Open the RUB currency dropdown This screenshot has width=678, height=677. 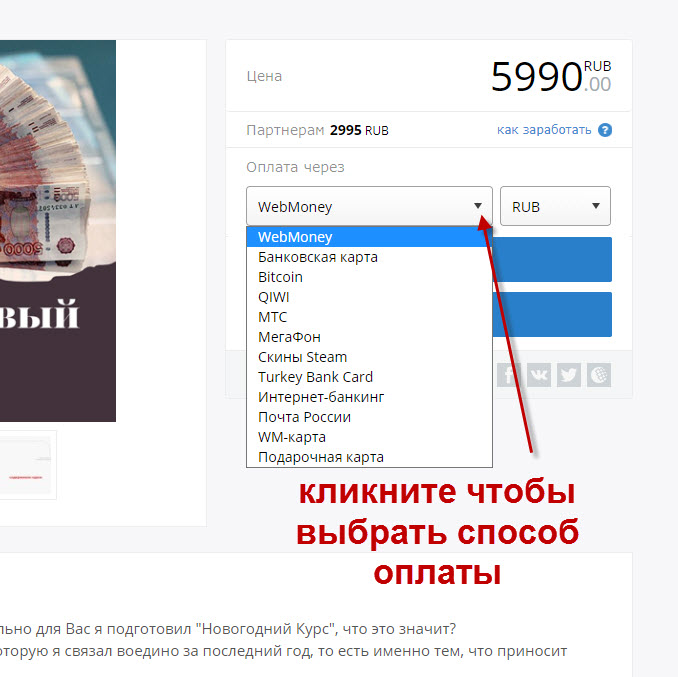click(555, 206)
